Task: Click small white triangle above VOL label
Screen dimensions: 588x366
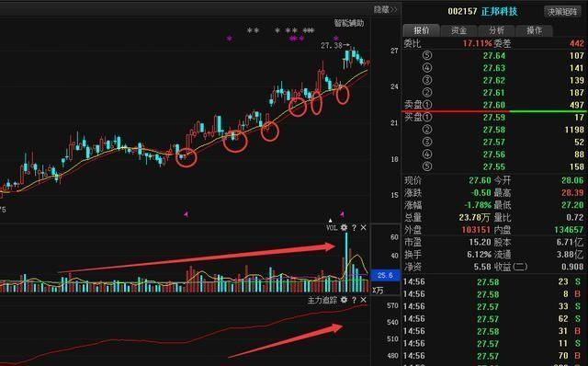Action: coord(331,221)
